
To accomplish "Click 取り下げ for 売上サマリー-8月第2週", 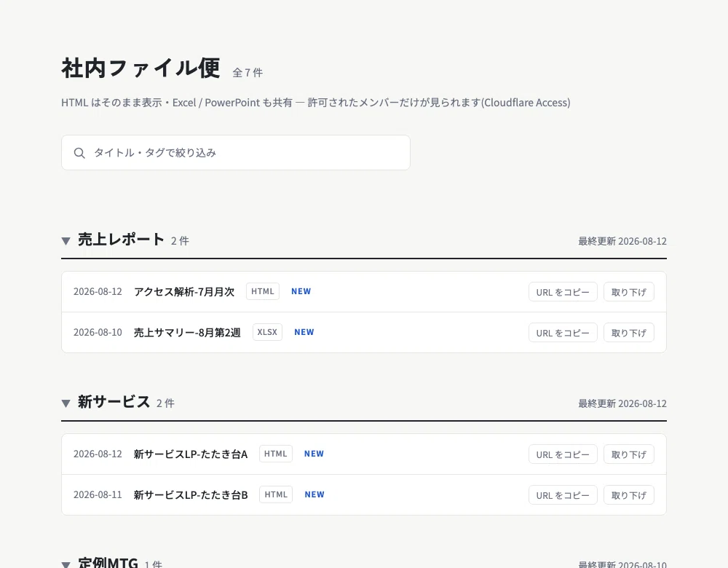I will 629,333.
